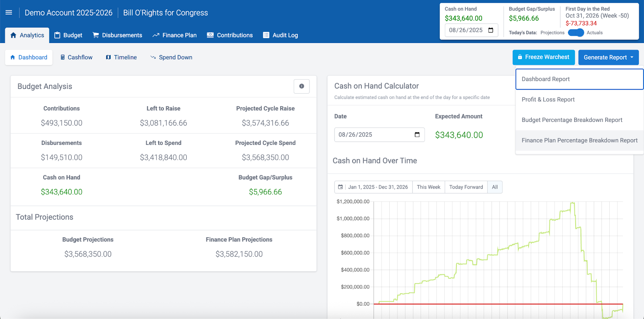Select the Contributions tab
The width and height of the screenshot is (644, 319).
(x=230, y=35)
